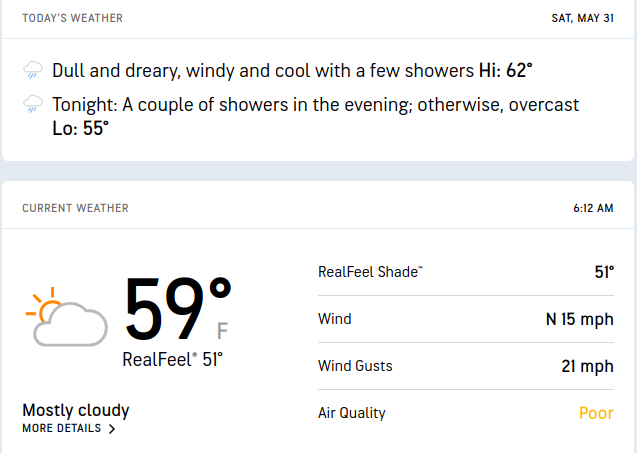
Task: Select the SAT, MAY 31 date label
Action: (x=582, y=18)
